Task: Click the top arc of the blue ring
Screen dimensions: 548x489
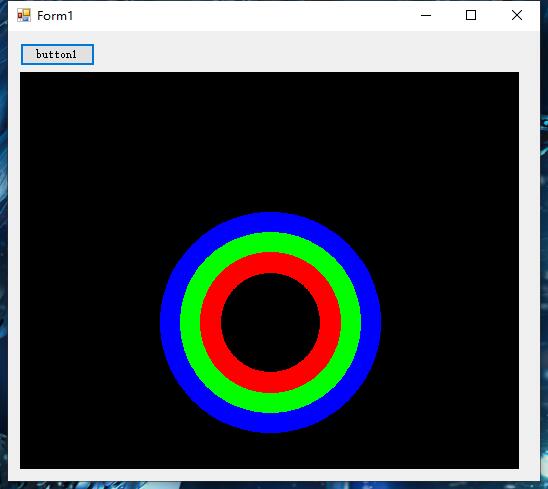Action: [271, 222]
